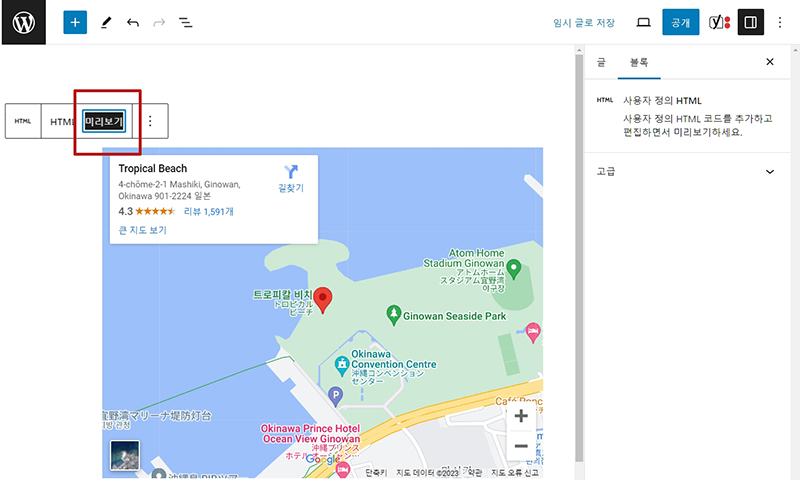
Task: Open the block inserter plus button
Action: (75, 22)
